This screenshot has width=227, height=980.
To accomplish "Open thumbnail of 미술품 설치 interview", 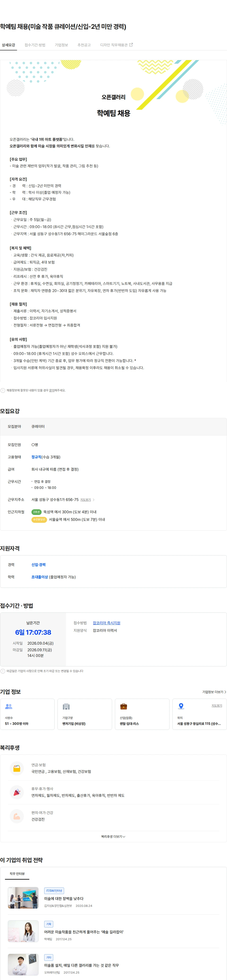I will coord(23,965).
